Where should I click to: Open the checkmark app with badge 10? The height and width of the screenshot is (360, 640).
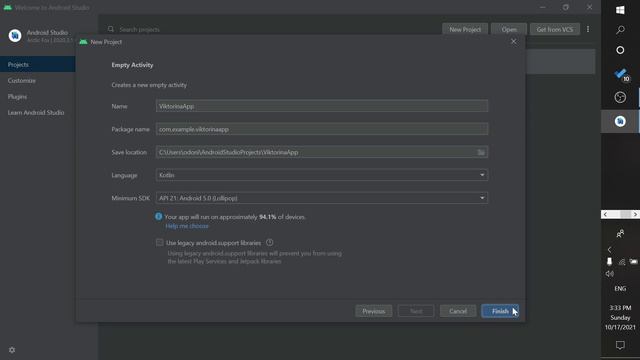click(621, 74)
